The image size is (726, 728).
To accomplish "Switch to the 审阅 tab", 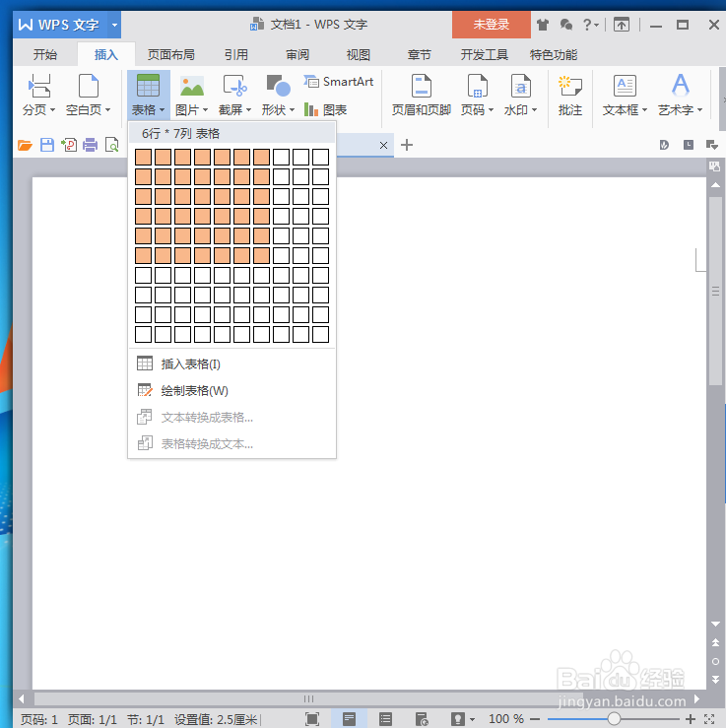I will click(x=297, y=55).
